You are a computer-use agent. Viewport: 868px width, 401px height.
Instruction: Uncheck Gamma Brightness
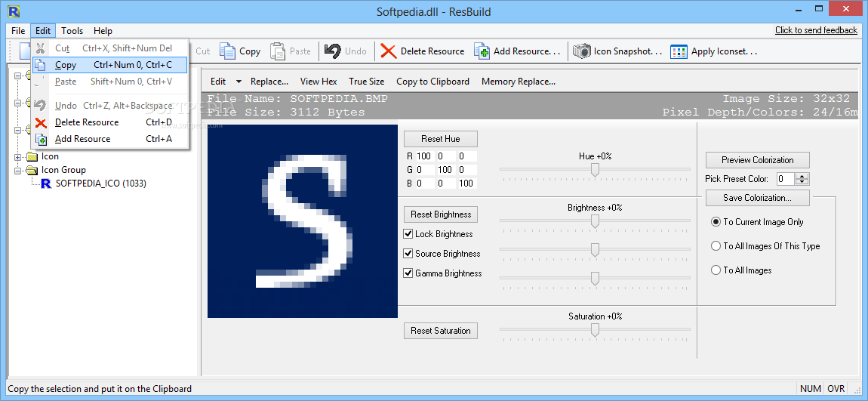coord(408,273)
